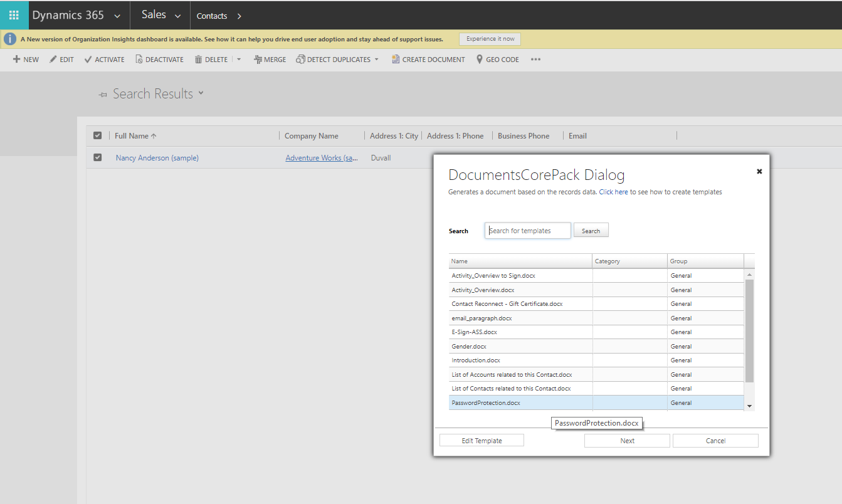Open the Adventure Works company link
The width and height of the screenshot is (842, 504).
click(x=322, y=158)
